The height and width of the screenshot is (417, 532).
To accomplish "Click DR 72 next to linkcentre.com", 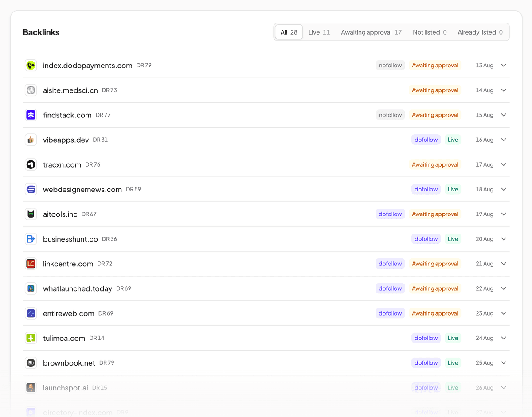I will click(x=105, y=264).
